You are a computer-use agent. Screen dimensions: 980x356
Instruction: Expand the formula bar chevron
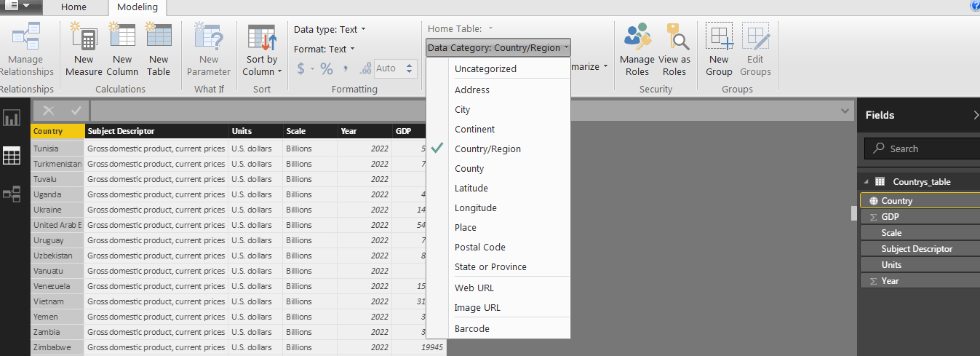point(845,111)
